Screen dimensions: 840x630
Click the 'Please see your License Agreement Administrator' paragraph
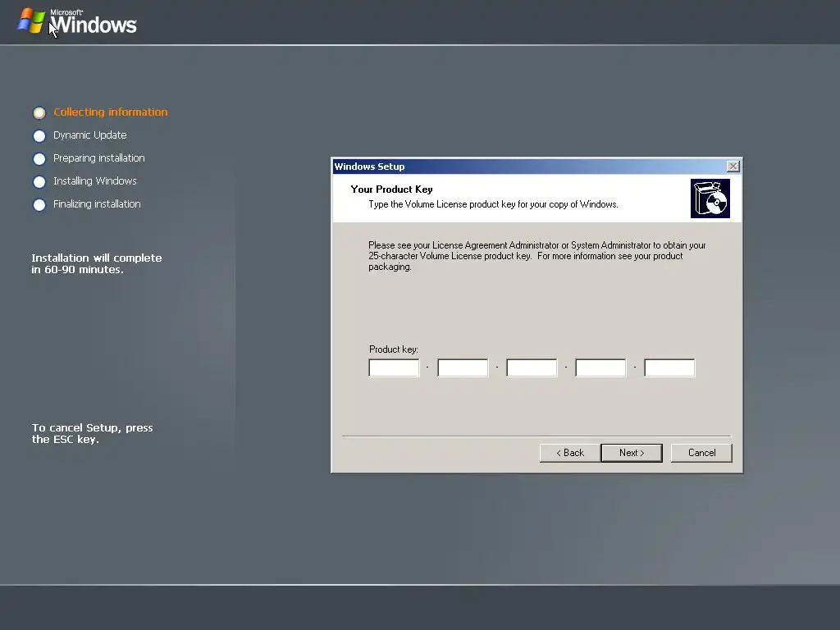click(x=536, y=256)
